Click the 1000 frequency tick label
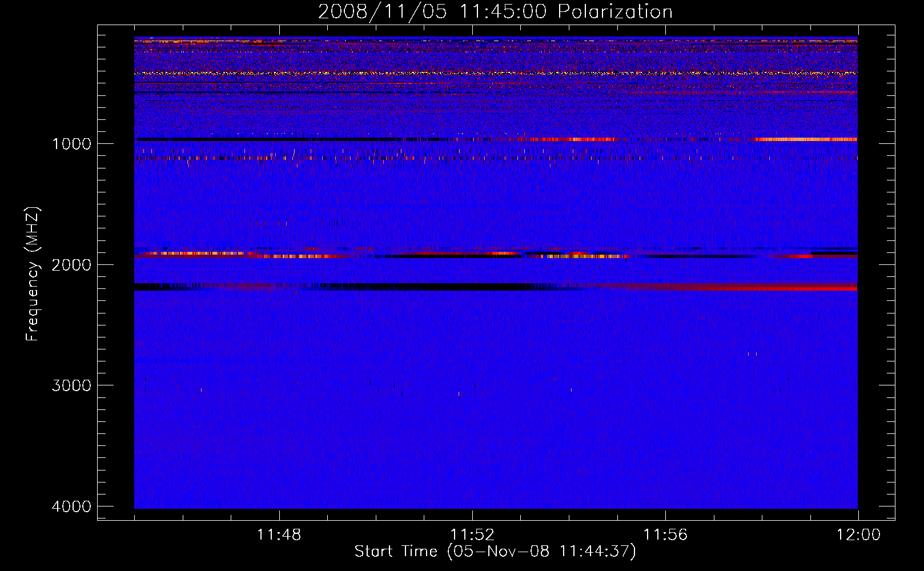Viewport: 924px width, 571px height. coord(71,143)
